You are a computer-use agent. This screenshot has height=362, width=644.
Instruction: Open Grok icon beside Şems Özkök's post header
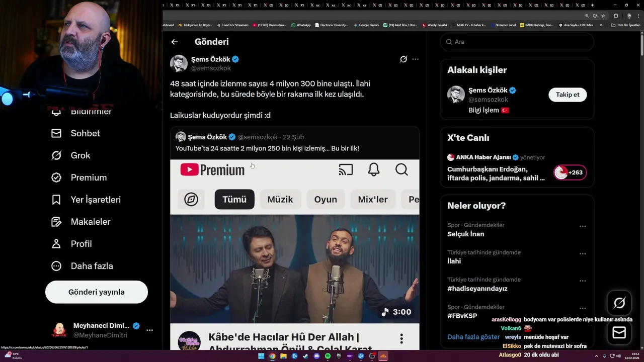404,59
